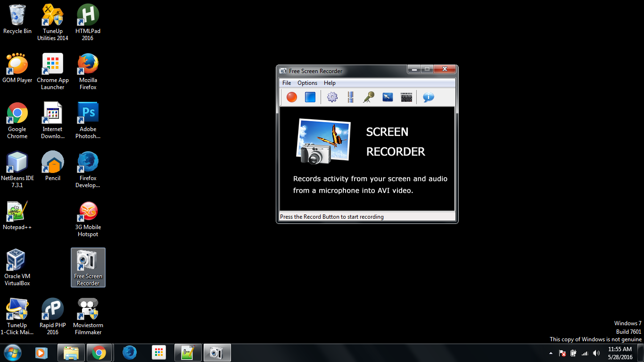Viewport: 644px width, 362px height.
Task: Open the Options menu
Action: (x=307, y=83)
